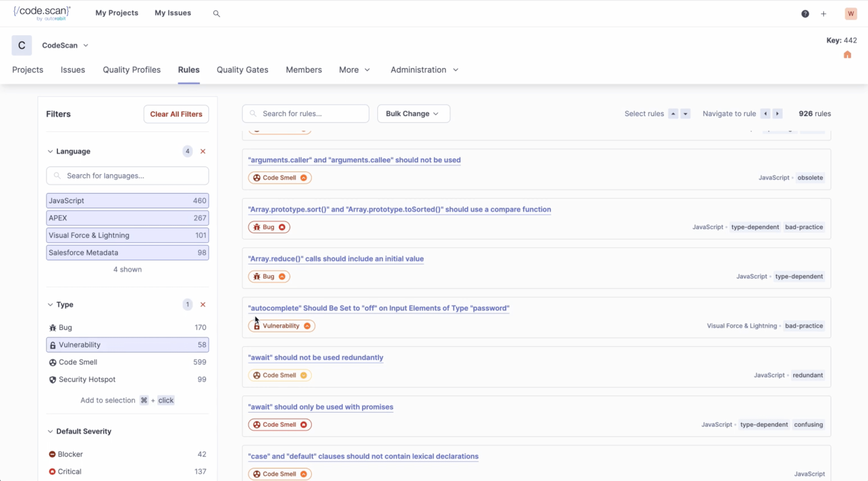Navigate to previous rule arrow icon

pyautogui.click(x=765, y=114)
